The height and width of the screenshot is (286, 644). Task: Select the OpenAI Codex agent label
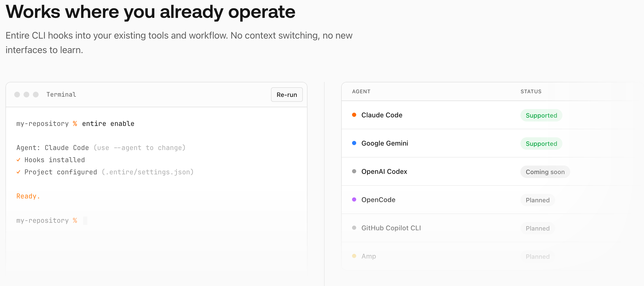(x=384, y=171)
